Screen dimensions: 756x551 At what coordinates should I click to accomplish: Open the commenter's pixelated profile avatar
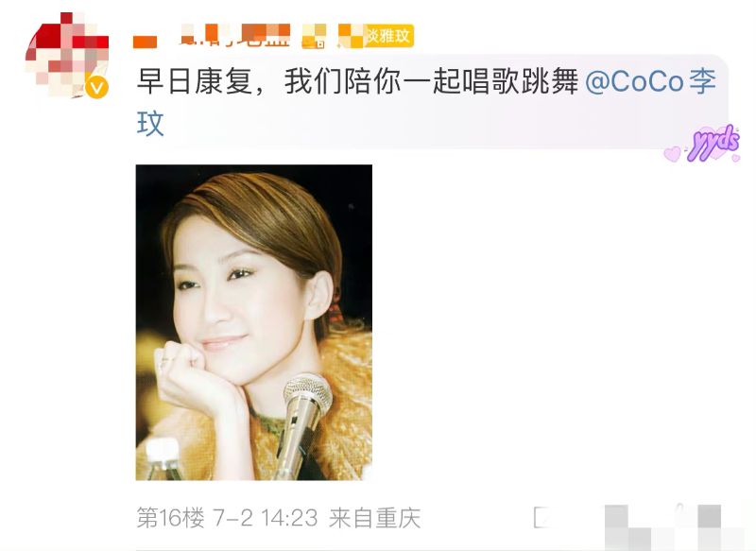click(x=67, y=56)
